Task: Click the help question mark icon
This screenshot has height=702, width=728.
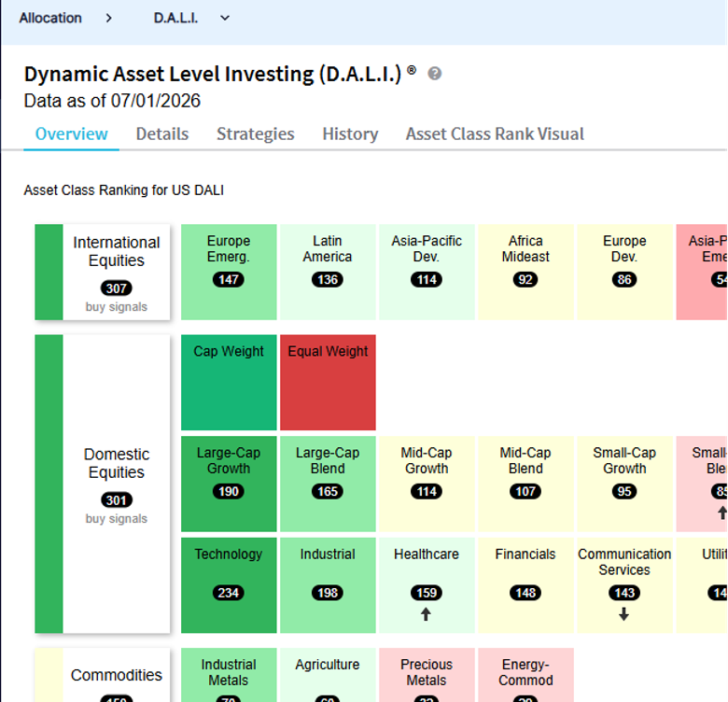Action: [435, 74]
